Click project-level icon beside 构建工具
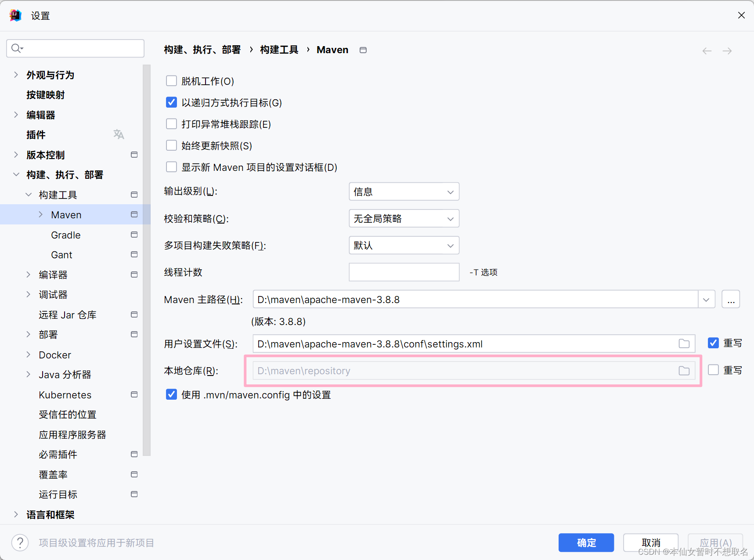 coord(134,195)
